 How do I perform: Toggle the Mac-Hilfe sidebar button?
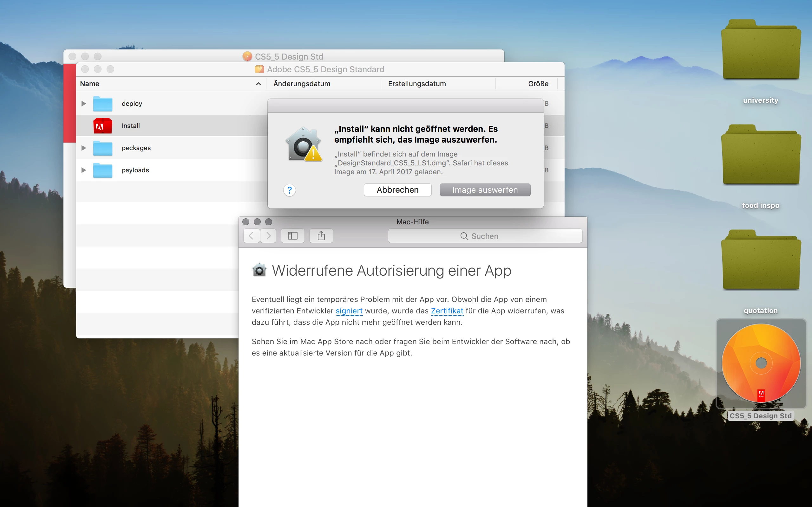coord(292,236)
